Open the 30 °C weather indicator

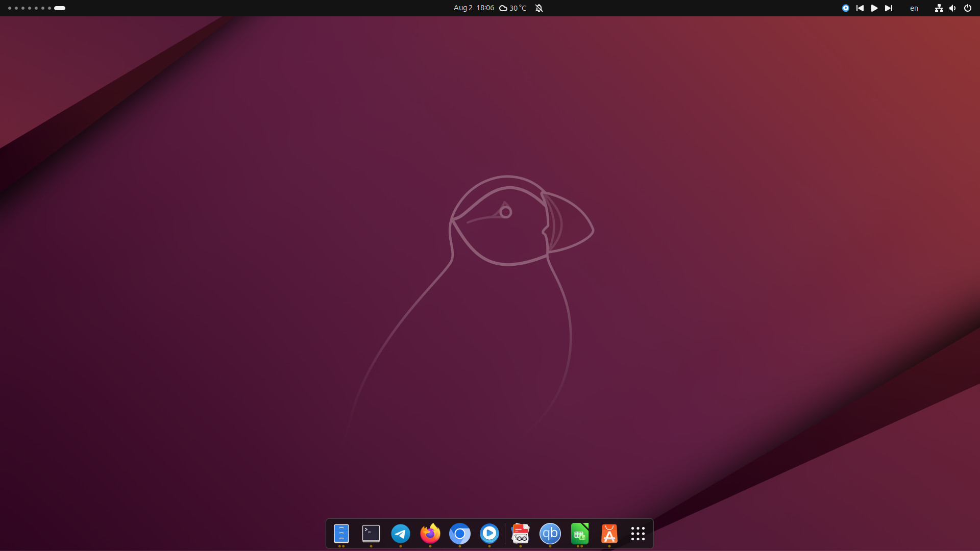pyautogui.click(x=513, y=8)
